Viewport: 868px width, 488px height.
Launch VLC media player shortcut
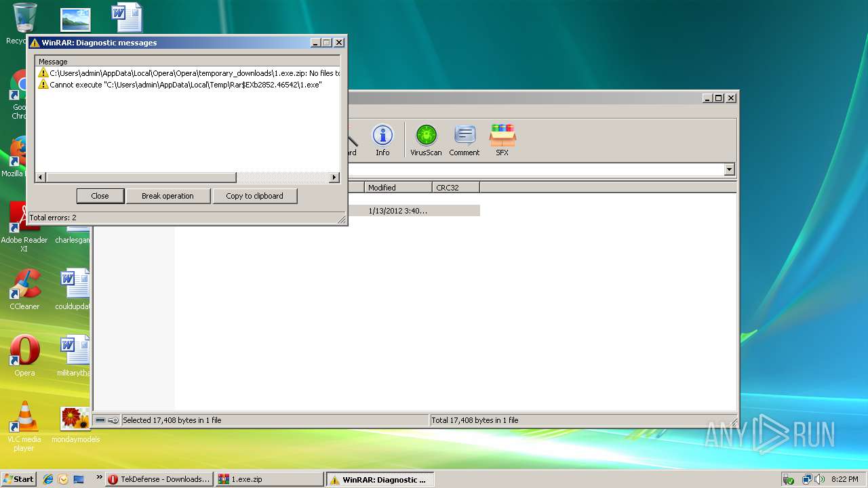(24, 426)
